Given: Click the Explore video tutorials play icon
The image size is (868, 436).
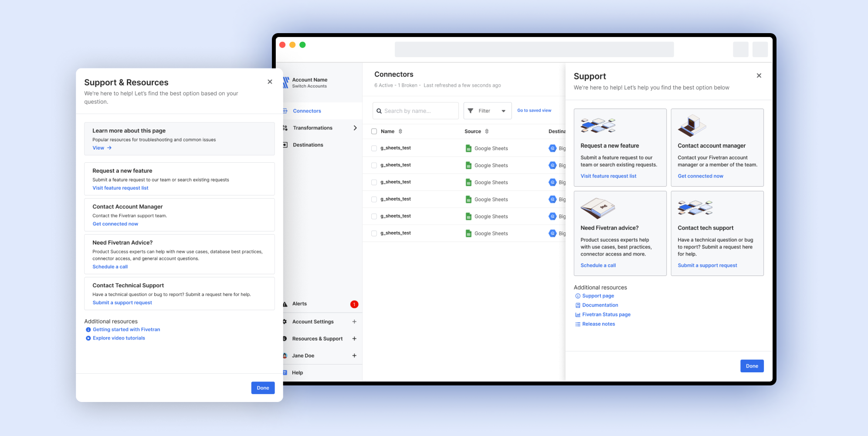Looking at the screenshot, I should (88, 338).
